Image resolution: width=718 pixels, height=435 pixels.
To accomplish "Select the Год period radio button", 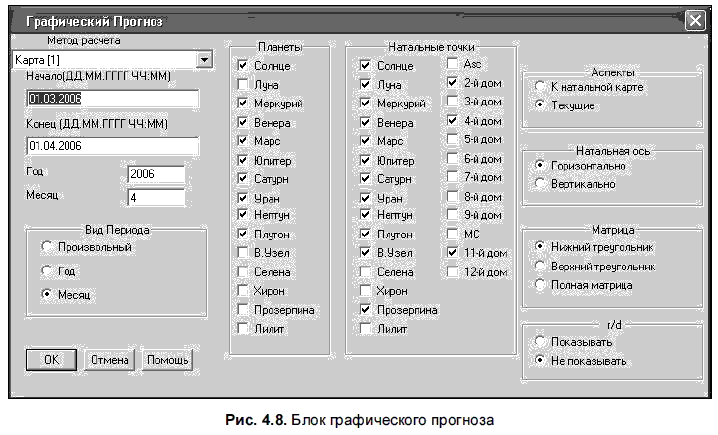I will coord(47,271).
